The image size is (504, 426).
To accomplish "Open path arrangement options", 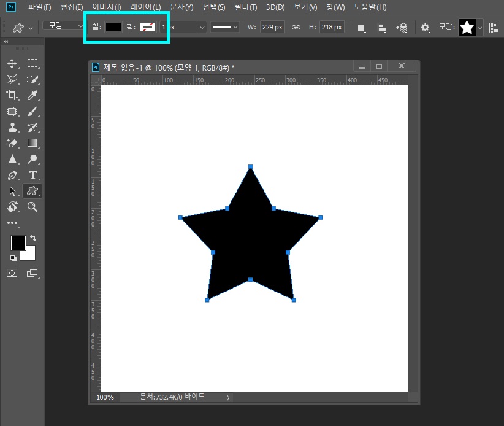I will coord(402,28).
